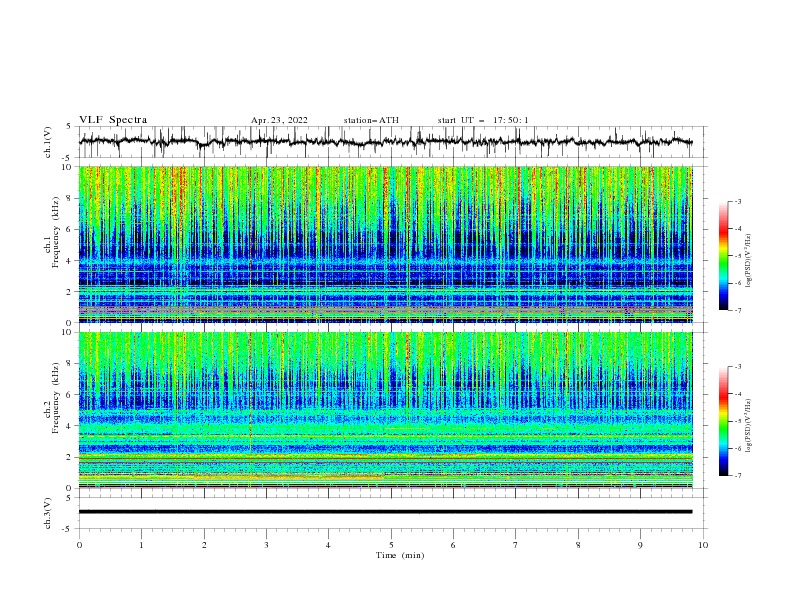Click the "start UT = 17:50: 1" text
This screenshot has height=612, width=792.
point(483,120)
